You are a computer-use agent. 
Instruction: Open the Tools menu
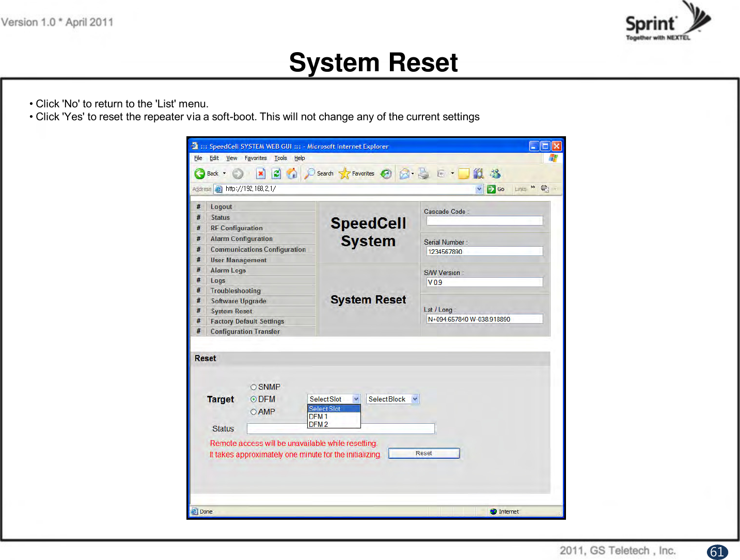(280, 158)
